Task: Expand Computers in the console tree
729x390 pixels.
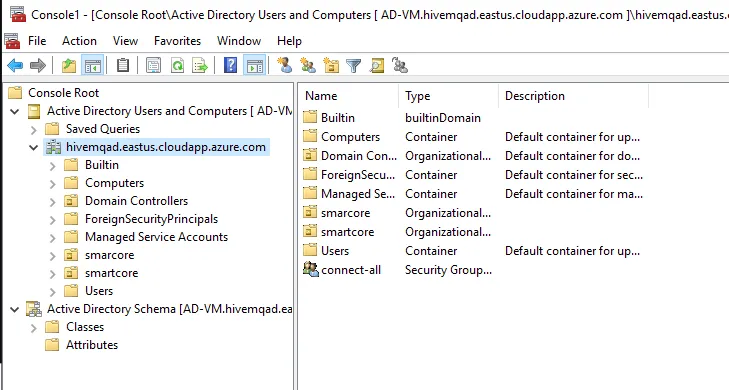Action: (x=53, y=184)
